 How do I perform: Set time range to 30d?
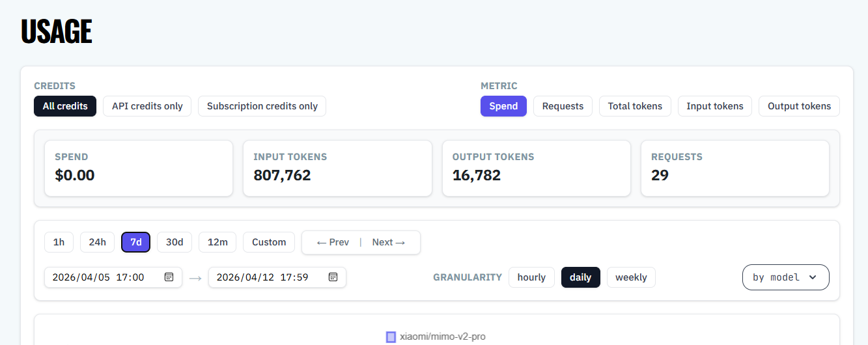[175, 242]
